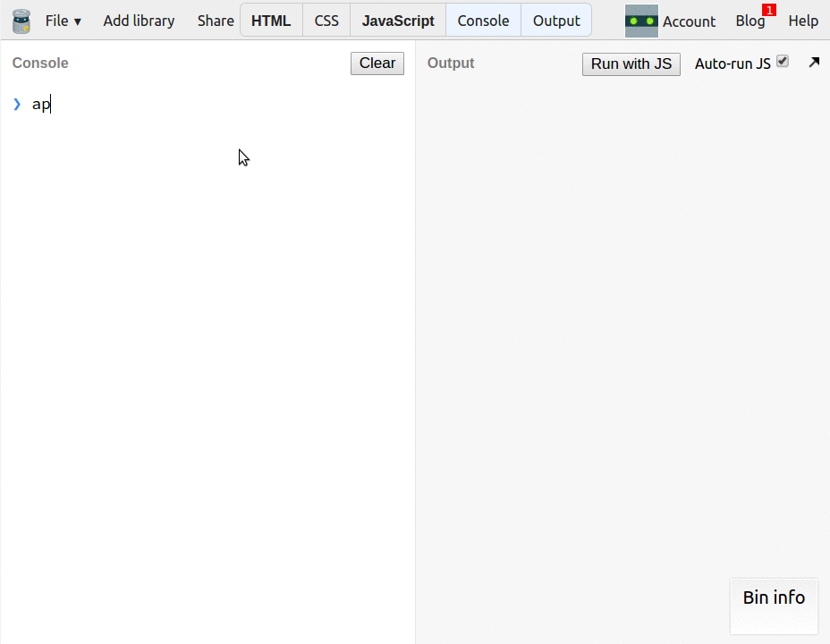
Task: Click the blue console prompt chevron
Action: tap(17, 105)
